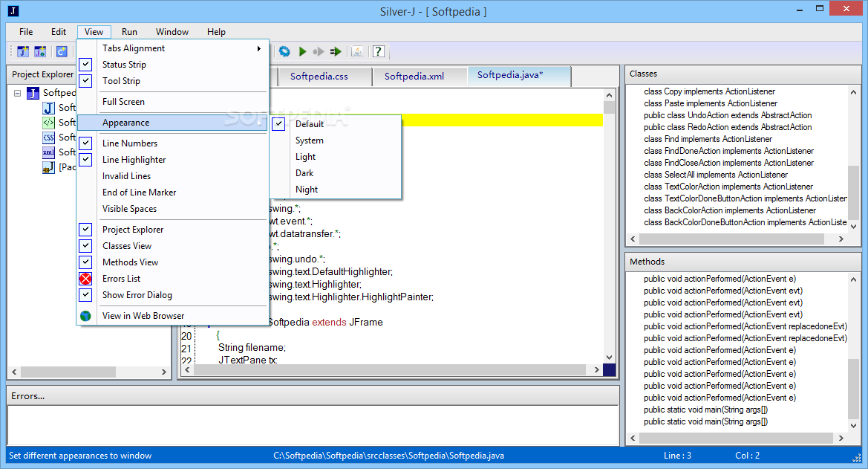Click the green HTML file icon in Project Explorer
The height and width of the screenshot is (469, 868).
tap(49, 123)
